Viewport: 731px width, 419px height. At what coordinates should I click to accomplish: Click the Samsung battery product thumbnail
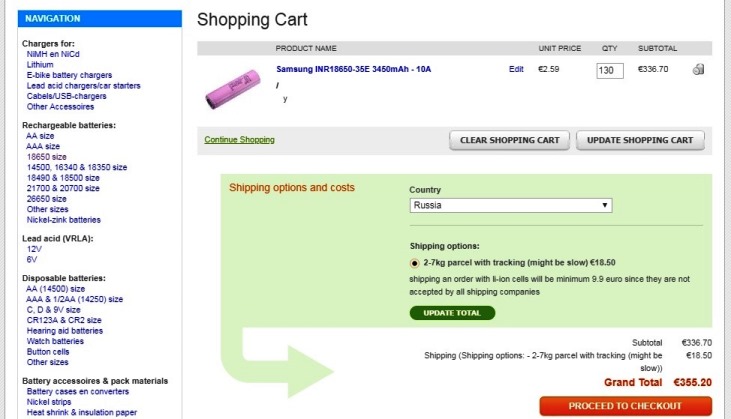click(x=235, y=87)
